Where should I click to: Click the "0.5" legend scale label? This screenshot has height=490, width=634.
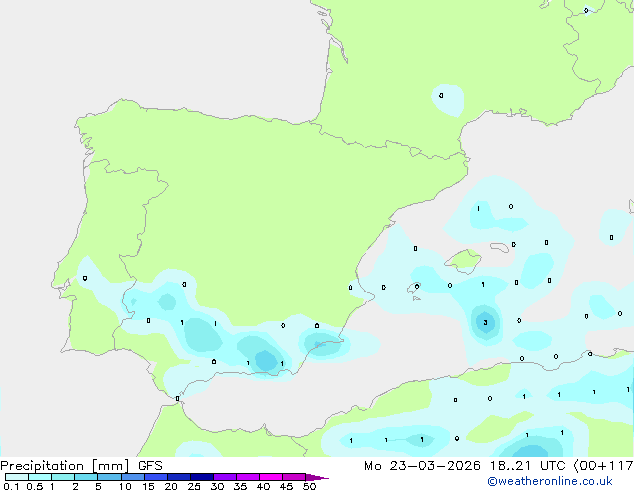[x=35, y=486]
